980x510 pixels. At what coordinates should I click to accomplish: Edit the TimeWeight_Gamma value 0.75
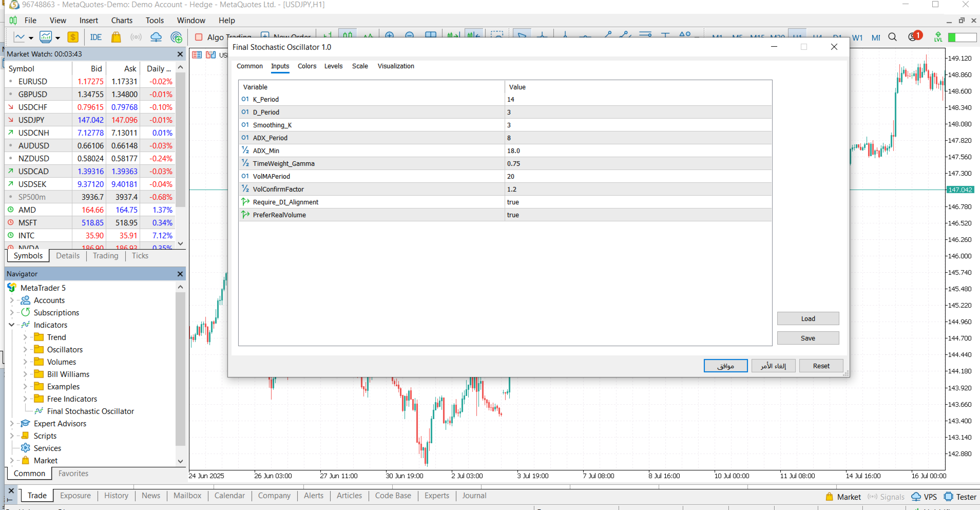click(638, 163)
